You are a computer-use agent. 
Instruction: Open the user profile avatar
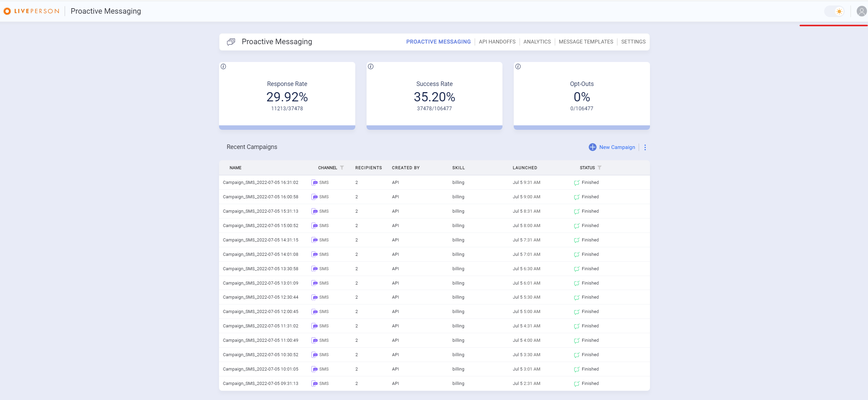pos(861,11)
